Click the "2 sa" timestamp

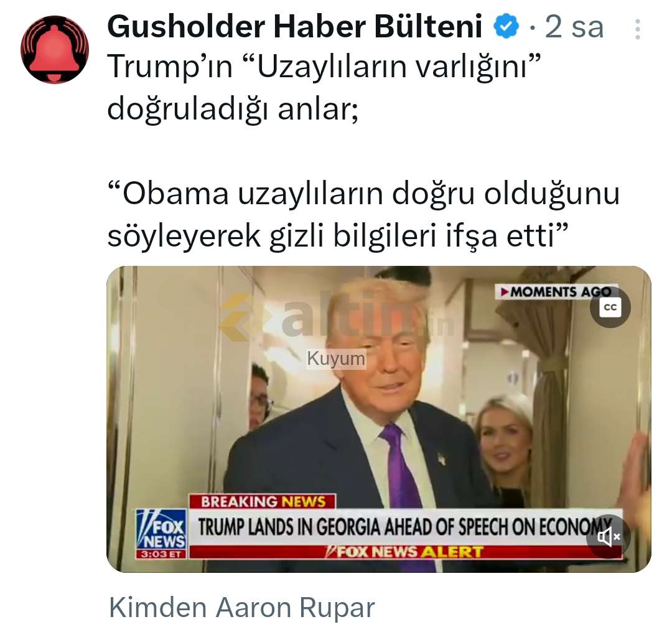coord(574,27)
